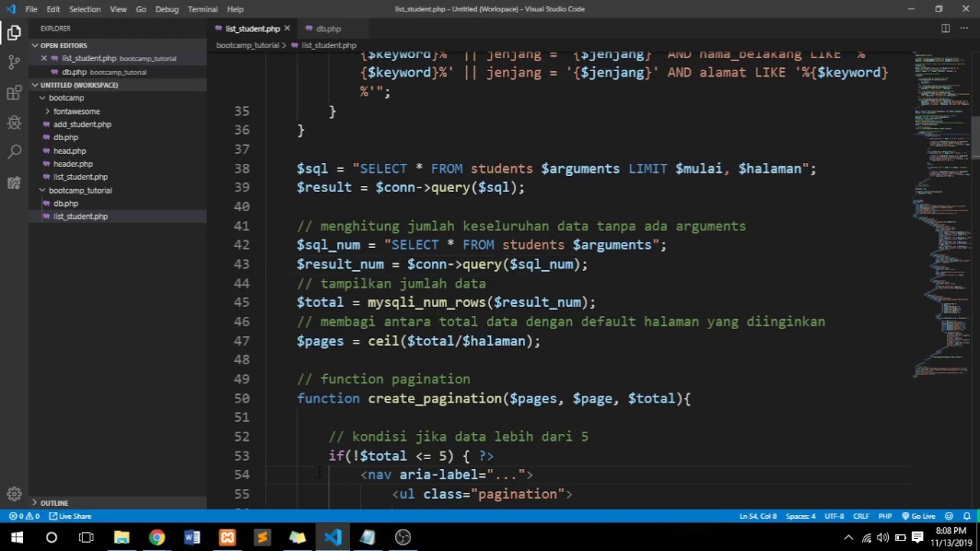Open Manage gear at bottom of activity bar
980x551 pixels.
[x=14, y=494]
